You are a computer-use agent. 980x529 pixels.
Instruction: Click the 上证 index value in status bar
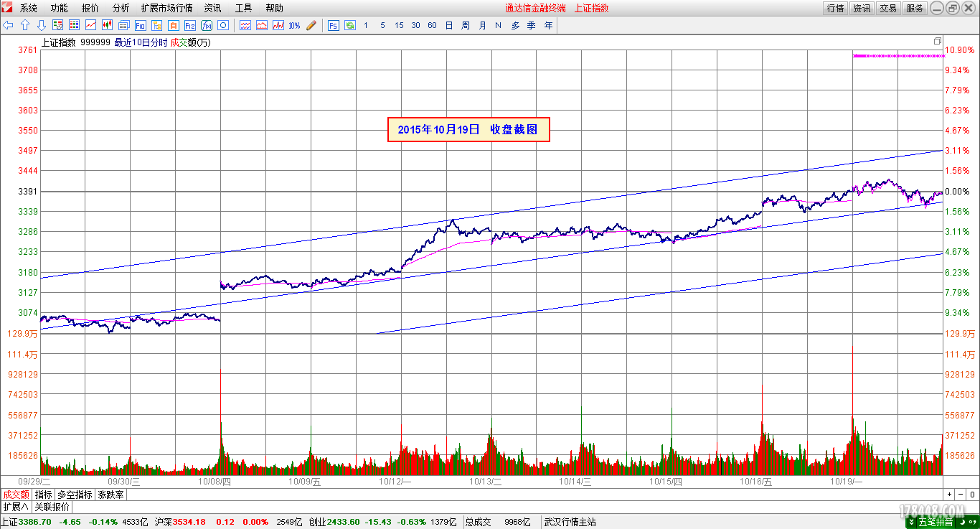[x=34, y=522]
